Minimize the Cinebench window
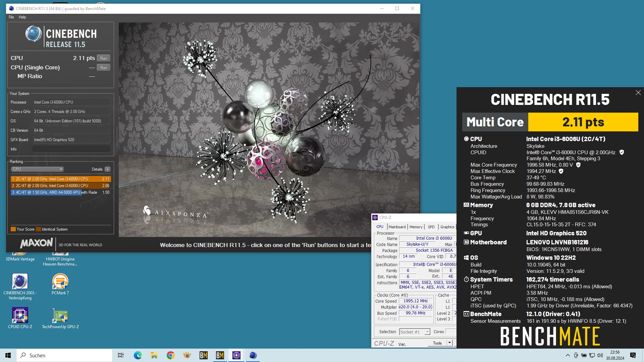Image resolution: width=644 pixels, height=362 pixels. pos(382,9)
